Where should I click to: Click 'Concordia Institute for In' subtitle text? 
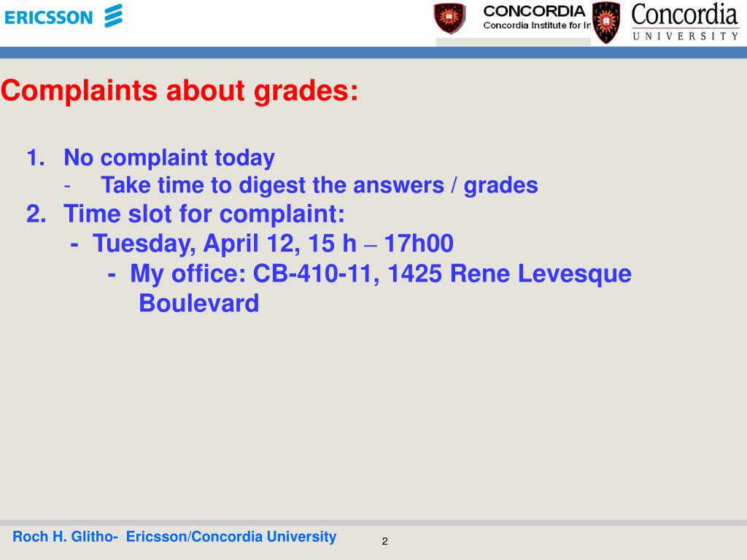pos(537,26)
